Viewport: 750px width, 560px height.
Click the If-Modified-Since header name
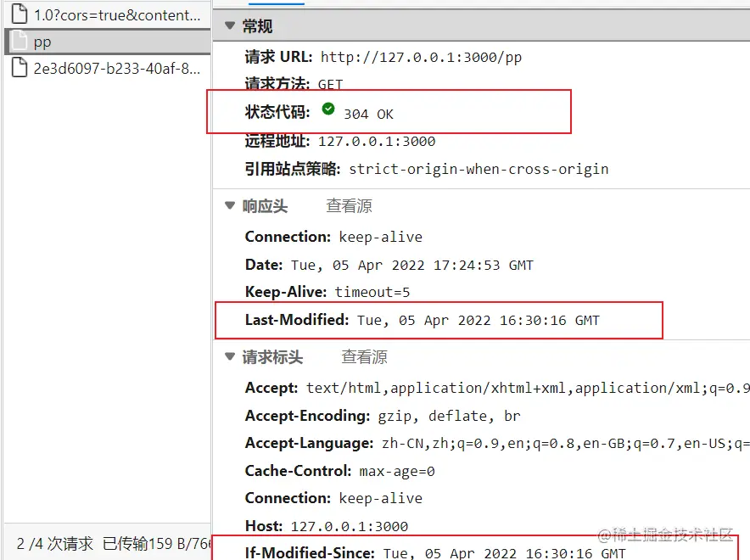(x=310, y=553)
